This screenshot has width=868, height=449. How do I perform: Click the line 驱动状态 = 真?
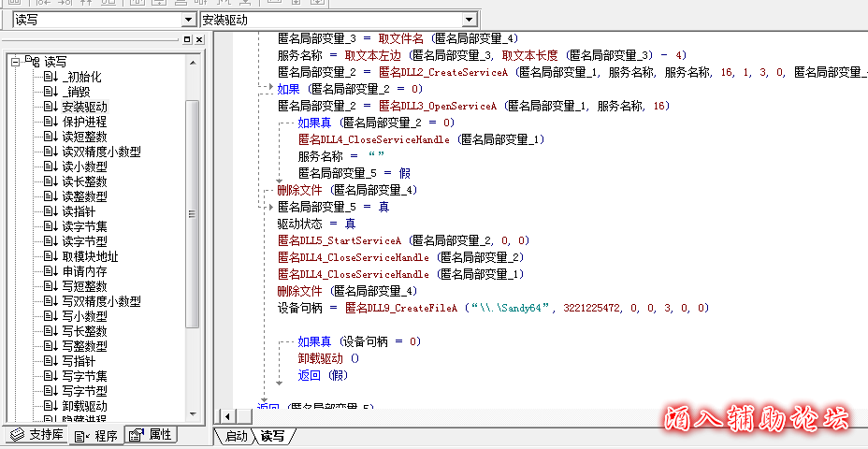coord(317,224)
